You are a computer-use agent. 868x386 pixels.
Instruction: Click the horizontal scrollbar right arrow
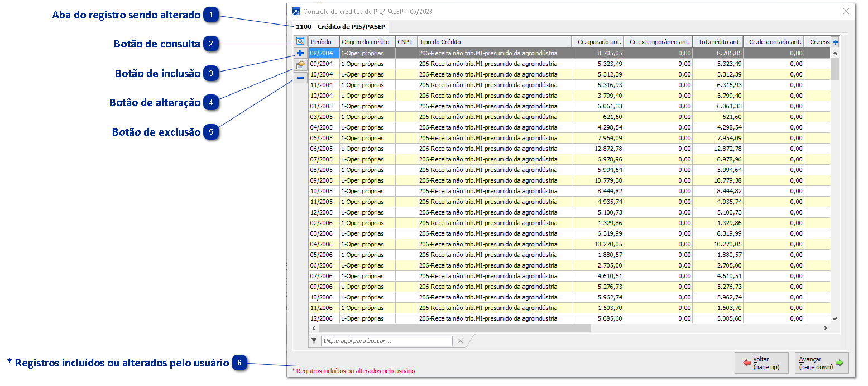pyautogui.click(x=826, y=328)
